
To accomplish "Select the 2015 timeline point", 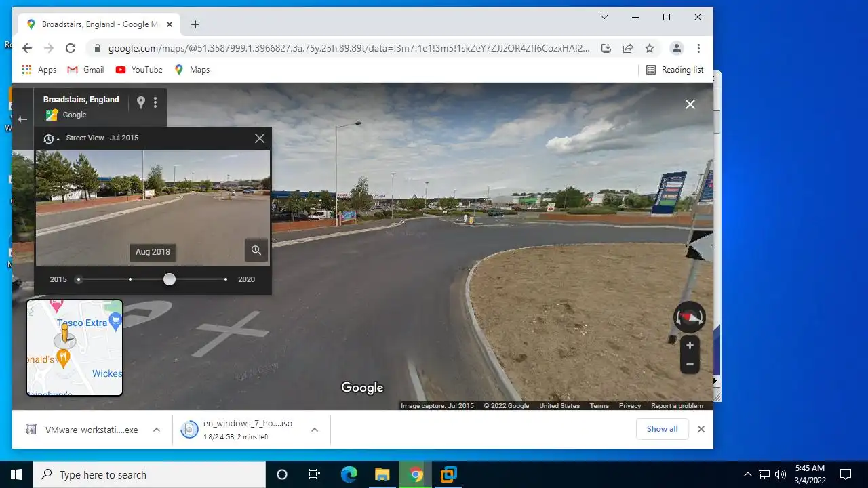I will pos(79,279).
